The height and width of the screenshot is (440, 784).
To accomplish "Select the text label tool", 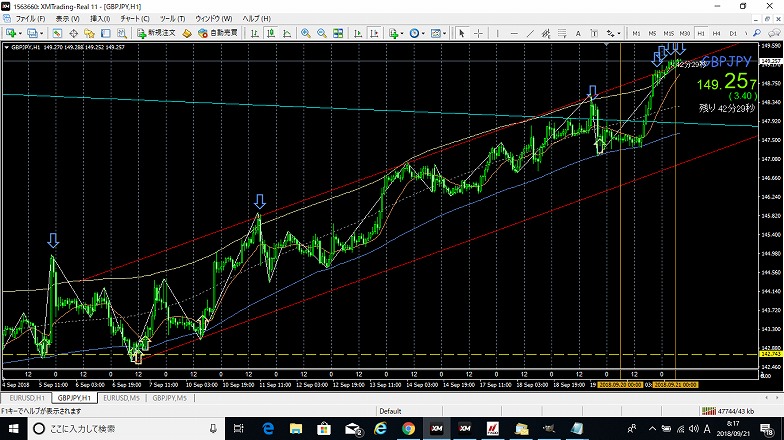I will point(594,33).
